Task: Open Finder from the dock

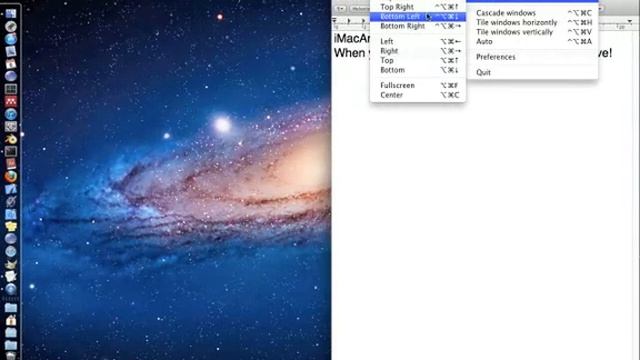Action: 11,14
